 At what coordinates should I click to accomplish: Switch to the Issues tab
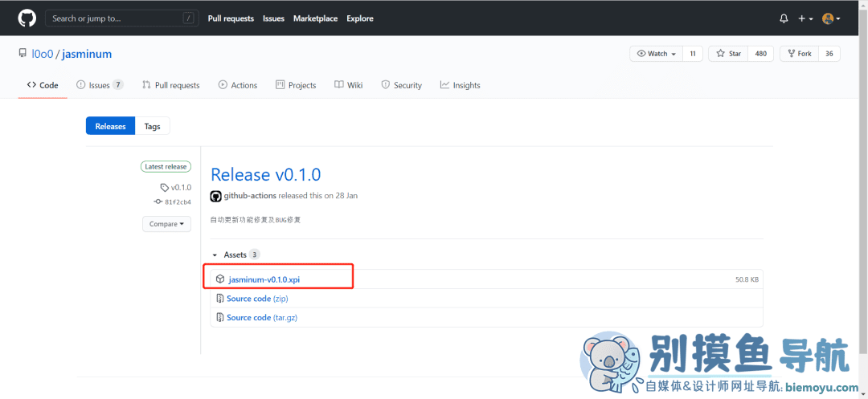point(100,85)
